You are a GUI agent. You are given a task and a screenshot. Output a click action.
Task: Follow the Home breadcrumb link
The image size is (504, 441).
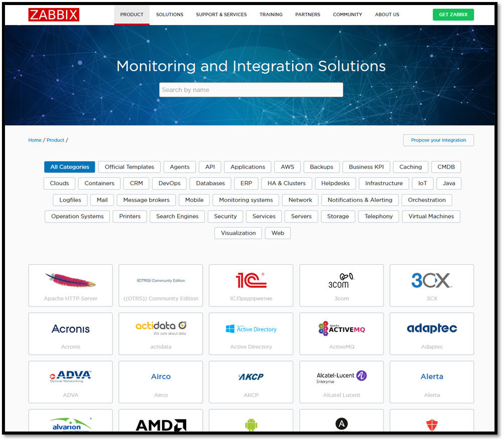35,140
